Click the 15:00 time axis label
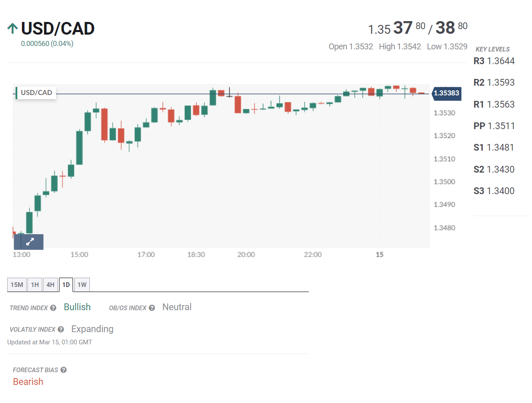The width and height of the screenshot is (532, 403). pos(79,255)
